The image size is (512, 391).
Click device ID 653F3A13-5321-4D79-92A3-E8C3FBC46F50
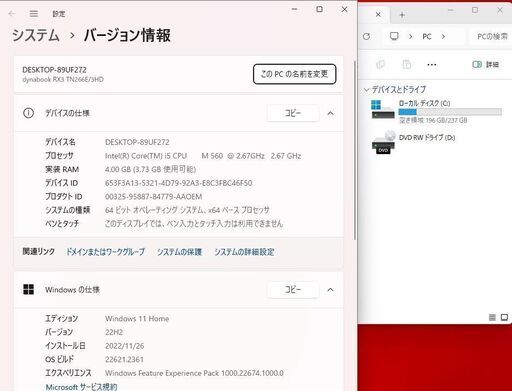(x=178, y=183)
